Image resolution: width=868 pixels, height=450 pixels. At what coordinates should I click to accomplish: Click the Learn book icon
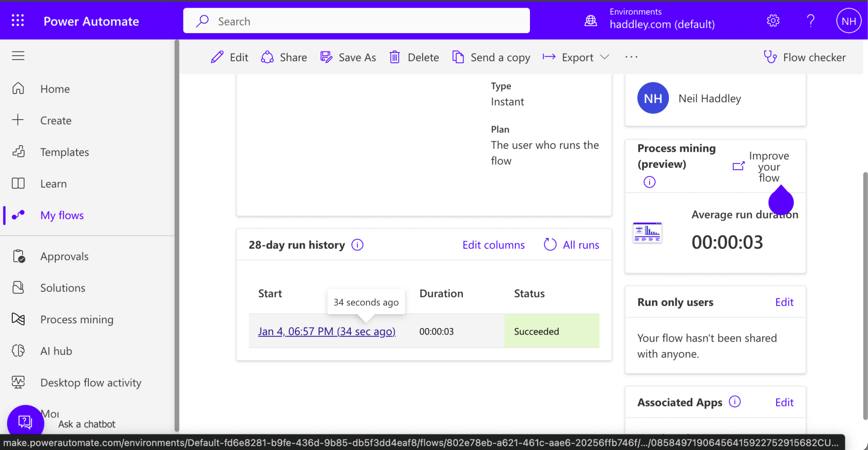tap(18, 183)
